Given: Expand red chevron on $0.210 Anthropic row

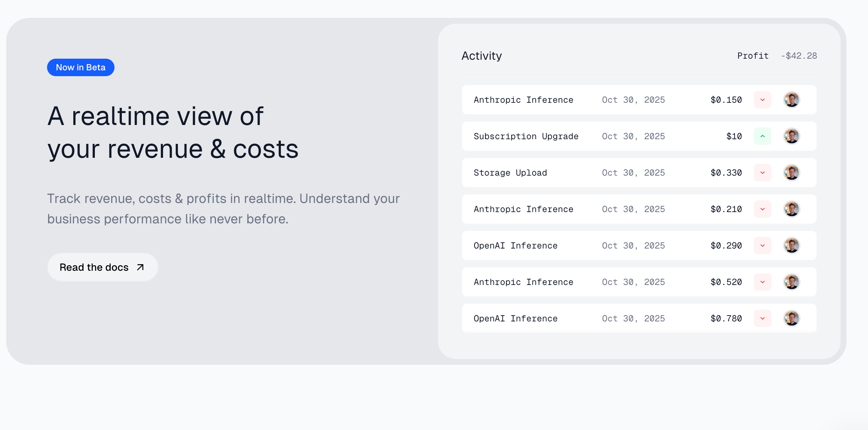Looking at the screenshot, I should pos(763,209).
